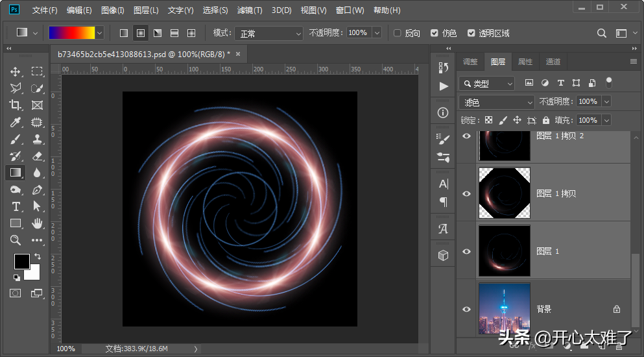Select the Rectangle shape tool
The width and height of the screenshot is (644, 357).
pos(15,223)
